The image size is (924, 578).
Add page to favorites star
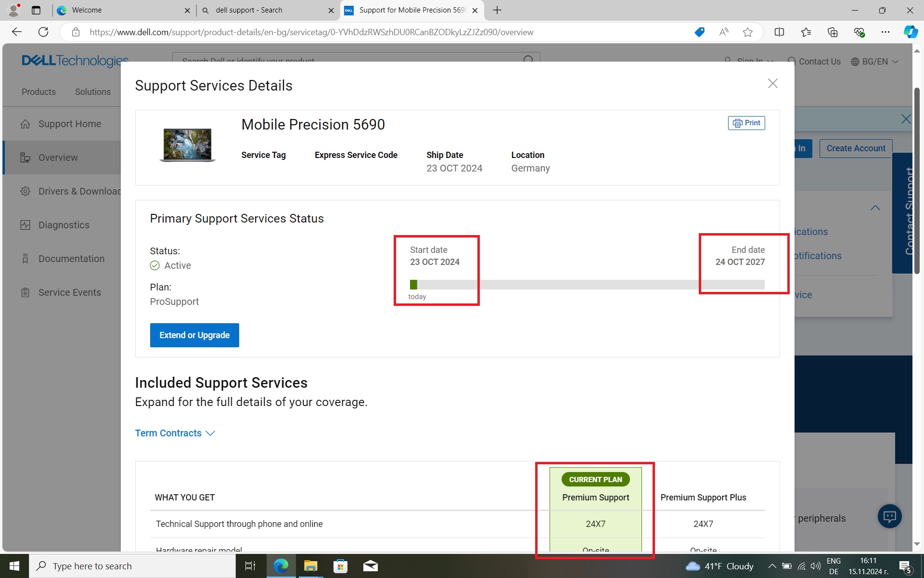[747, 32]
